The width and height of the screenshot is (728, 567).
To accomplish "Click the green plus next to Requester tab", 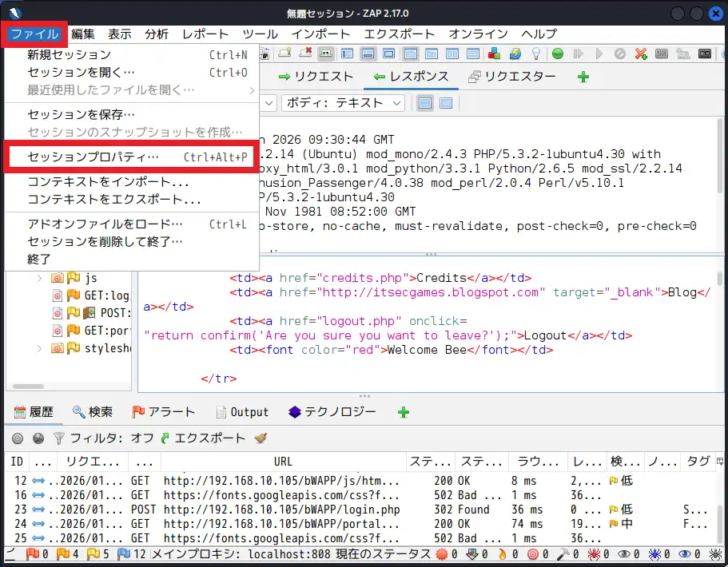I will pos(583,77).
